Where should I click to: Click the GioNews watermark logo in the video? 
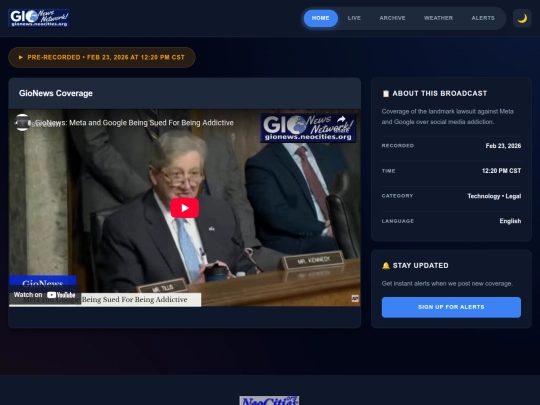click(x=308, y=128)
